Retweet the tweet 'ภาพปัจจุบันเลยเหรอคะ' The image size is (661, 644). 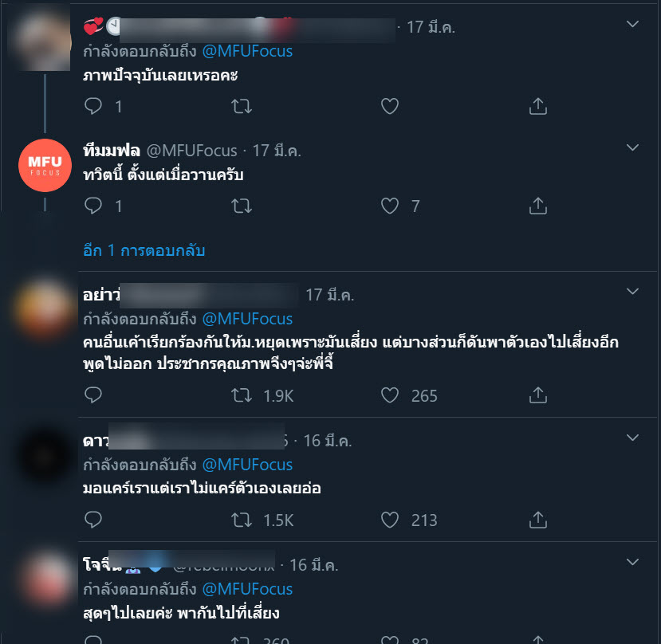pyautogui.click(x=242, y=106)
